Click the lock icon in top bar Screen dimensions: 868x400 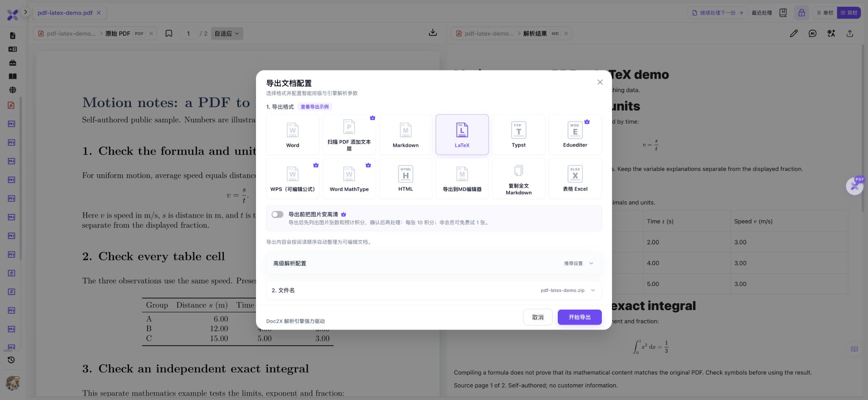click(801, 13)
